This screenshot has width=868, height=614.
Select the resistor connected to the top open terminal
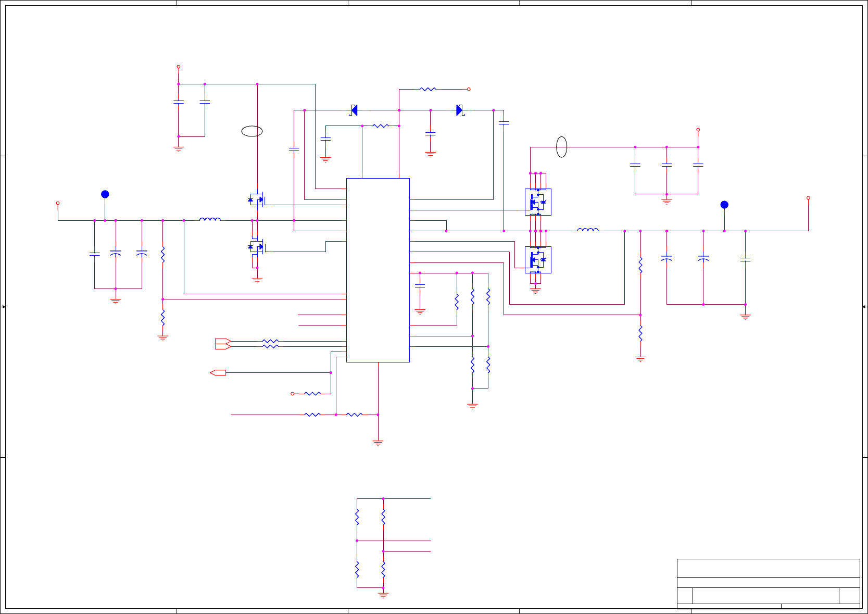427,89
